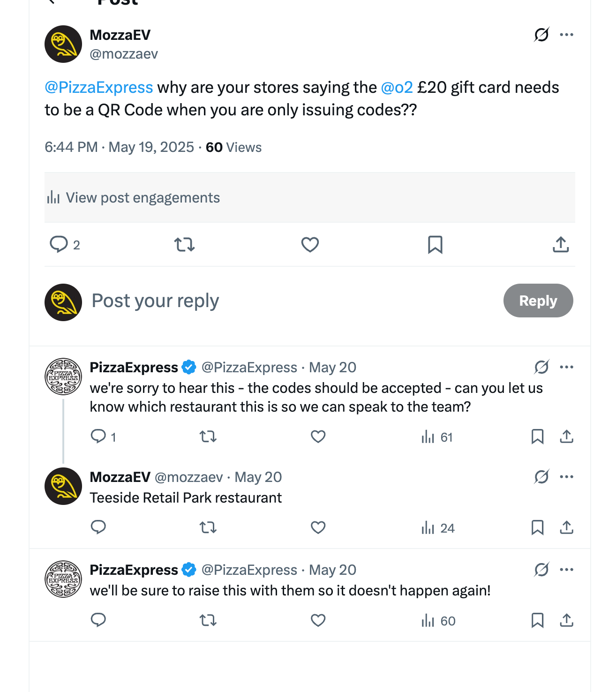Screen dimensions: 616x692
Task: Open more options on PizzaExpress's first reply
Action: pos(567,367)
